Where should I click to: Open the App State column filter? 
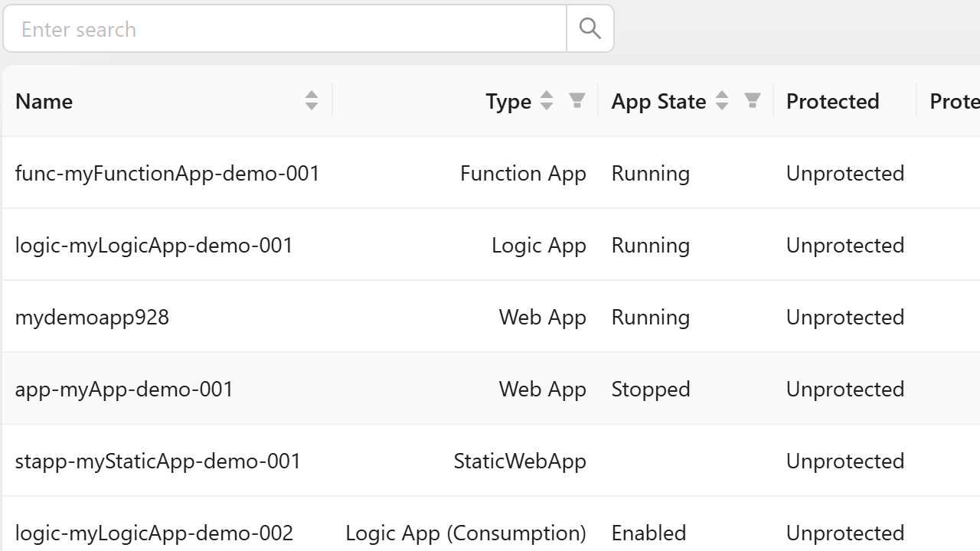tap(753, 100)
